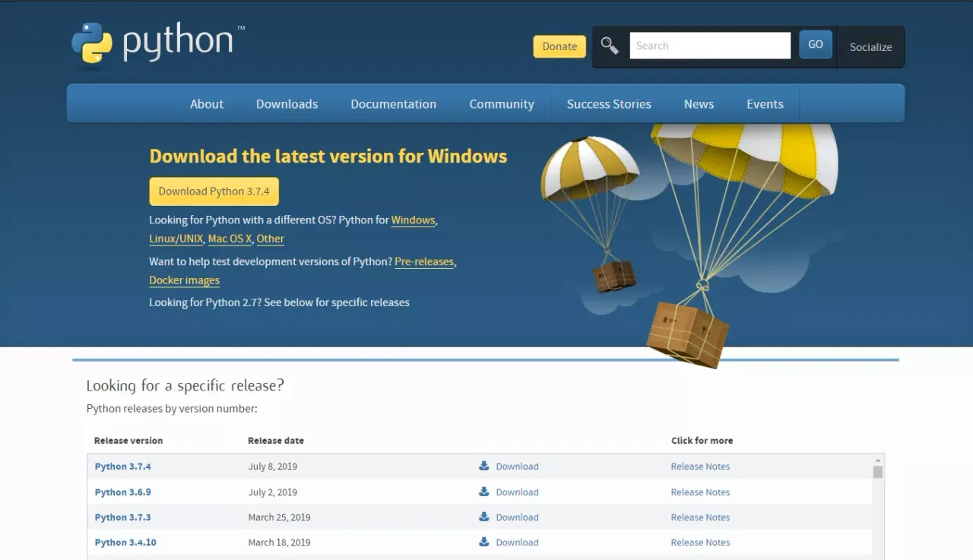
Task: Open Release Notes for Python 3.7.3
Action: tap(700, 517)
